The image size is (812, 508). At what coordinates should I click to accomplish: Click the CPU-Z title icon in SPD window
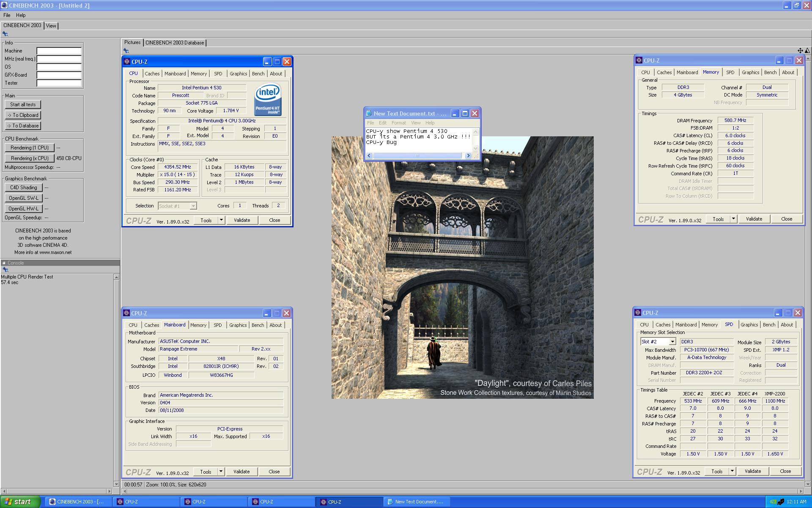coord(638,313)
